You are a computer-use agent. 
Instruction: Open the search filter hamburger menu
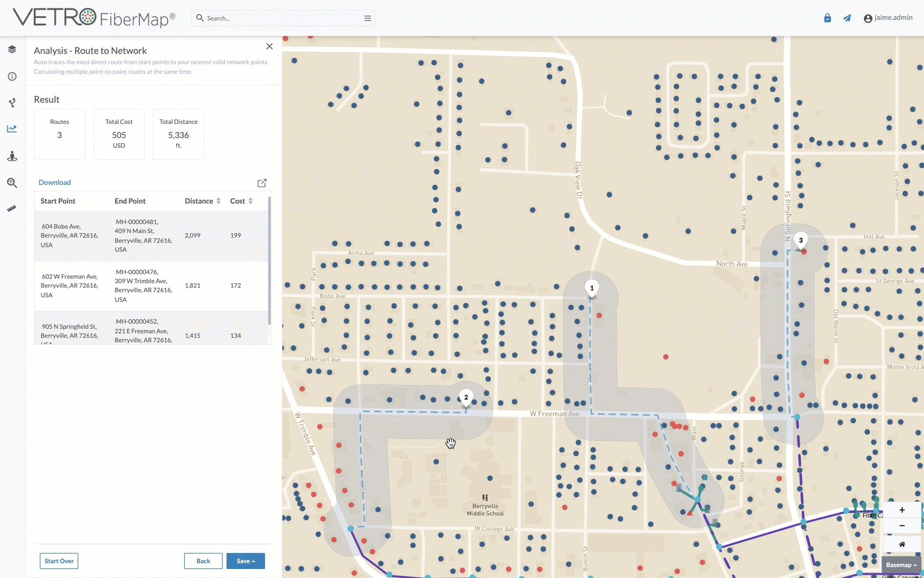coord(367,18)
